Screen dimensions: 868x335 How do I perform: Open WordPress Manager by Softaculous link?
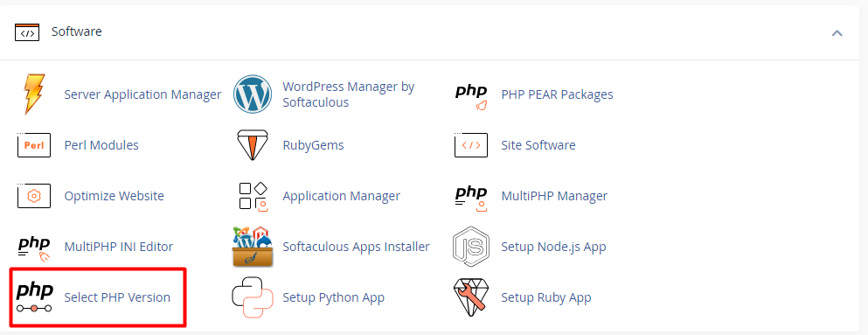(x=349, y=94)
